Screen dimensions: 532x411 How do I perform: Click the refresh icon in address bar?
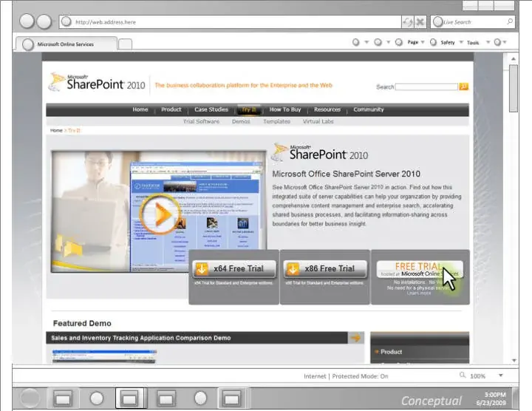coord(407,22)
